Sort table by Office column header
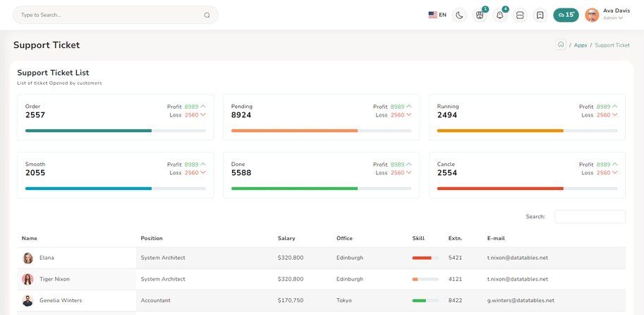Image resolution: width=644 pixels, height=315 pixels. tap(344, 239)
